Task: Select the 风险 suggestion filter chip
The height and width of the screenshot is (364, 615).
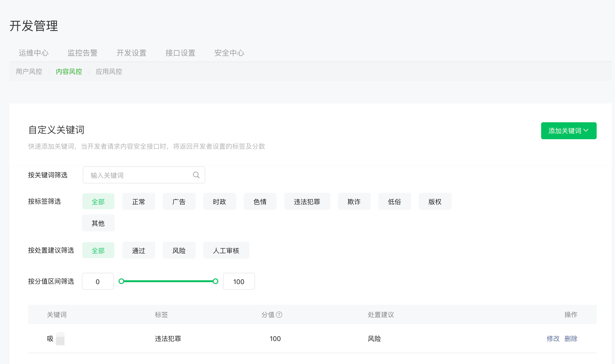Action: tap(179, 250)
